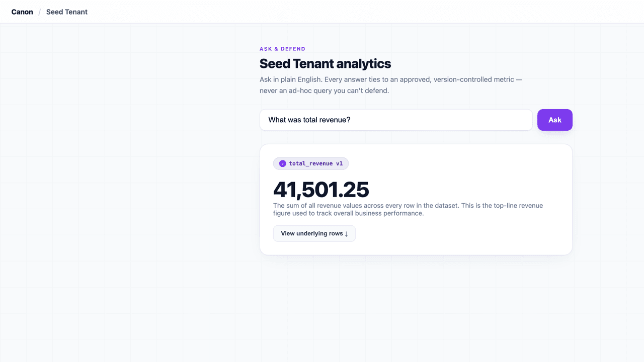The height and width of the screenshot is (362, 644).
Task: Click the ASK & DEFEND label
Action: [282, 49]
